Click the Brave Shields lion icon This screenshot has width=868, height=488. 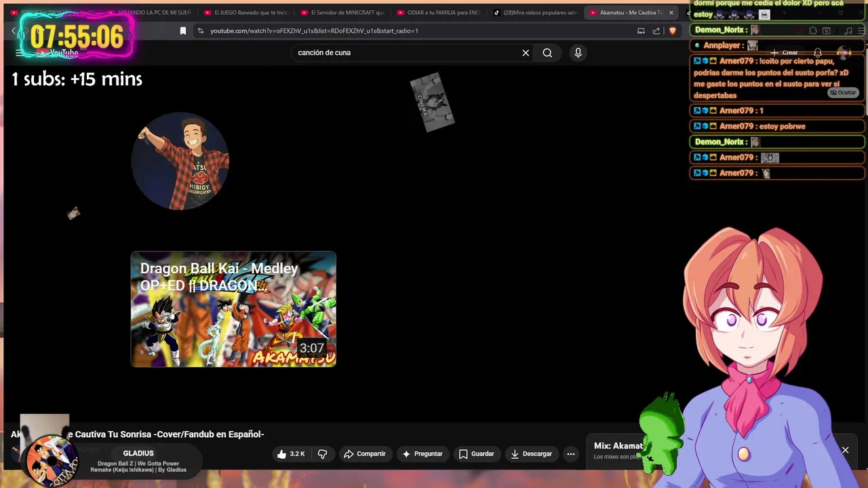[x=673, y=30]
